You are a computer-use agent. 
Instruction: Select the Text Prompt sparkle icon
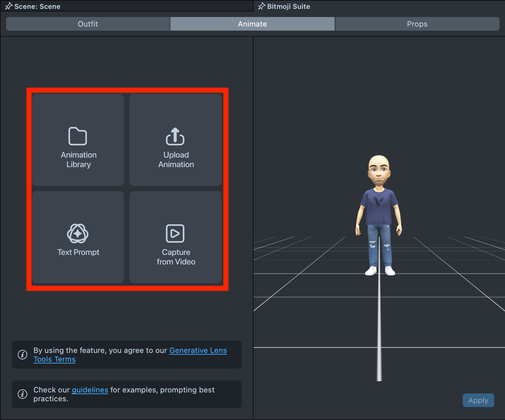(78, 233)
